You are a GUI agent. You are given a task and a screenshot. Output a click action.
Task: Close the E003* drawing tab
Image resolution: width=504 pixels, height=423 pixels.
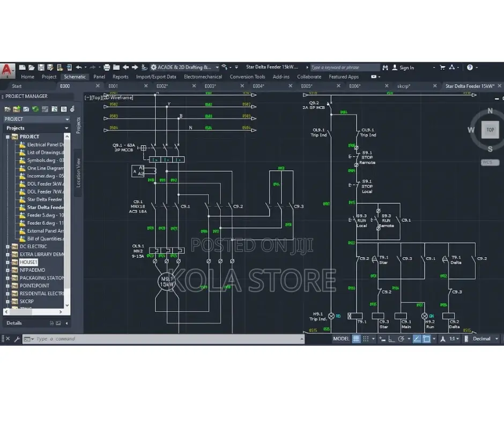coord(242,86)
